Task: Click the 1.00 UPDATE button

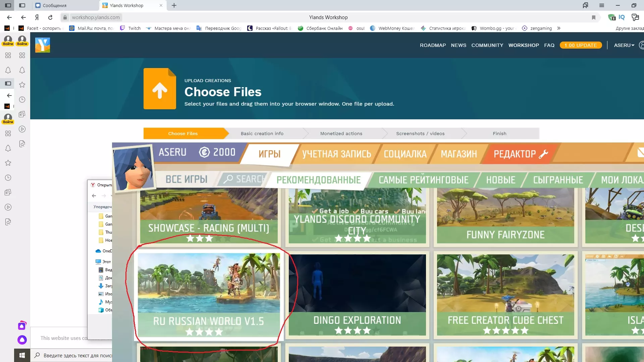Action: pyautogui.click(x=580, y=45)
